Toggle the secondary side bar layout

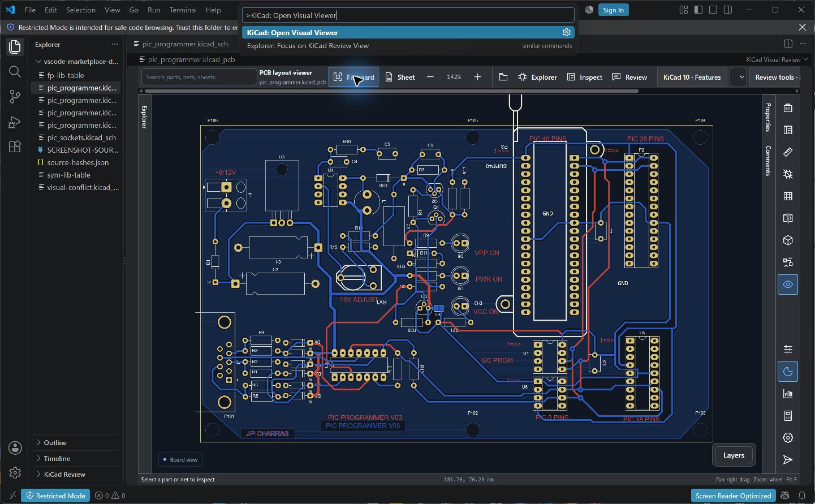pyautogui.click(x=728, y=10)
